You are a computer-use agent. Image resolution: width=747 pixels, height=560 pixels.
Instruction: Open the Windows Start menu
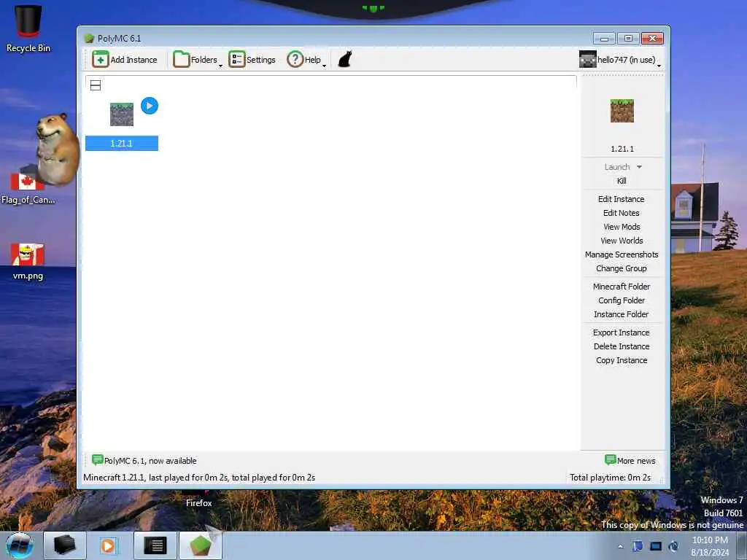[x=20, y=545]
